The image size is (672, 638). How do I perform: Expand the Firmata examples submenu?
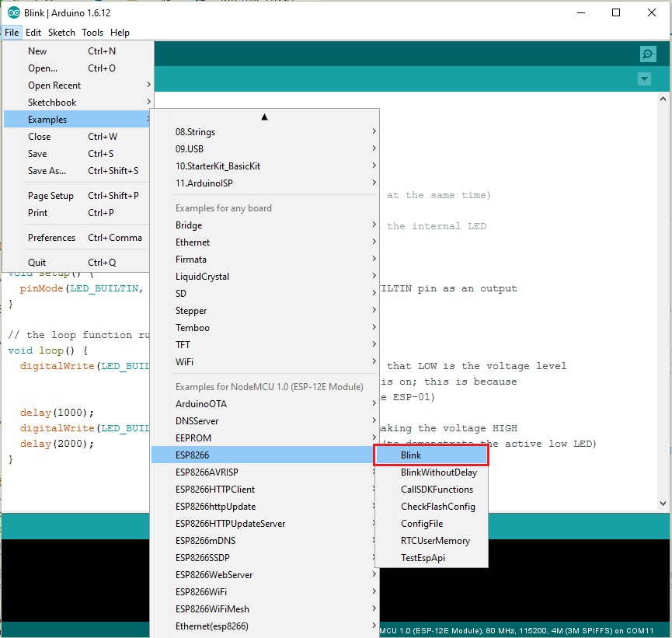(x=265, y=260)
